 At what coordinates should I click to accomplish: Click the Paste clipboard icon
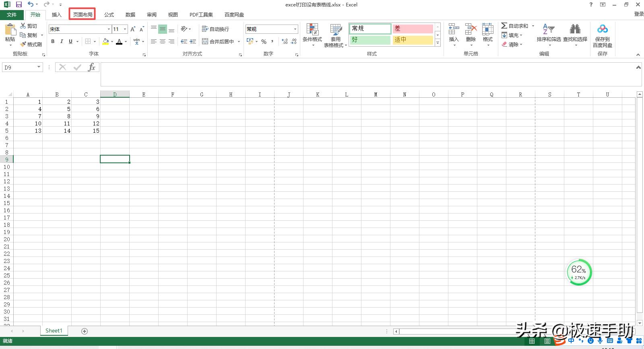point(10,30)
